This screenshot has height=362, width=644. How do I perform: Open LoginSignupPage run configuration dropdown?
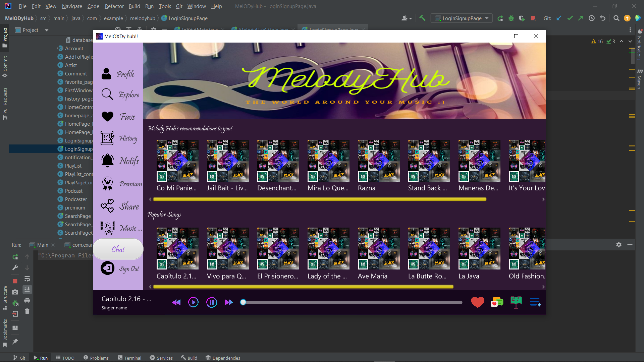[462, 18]
